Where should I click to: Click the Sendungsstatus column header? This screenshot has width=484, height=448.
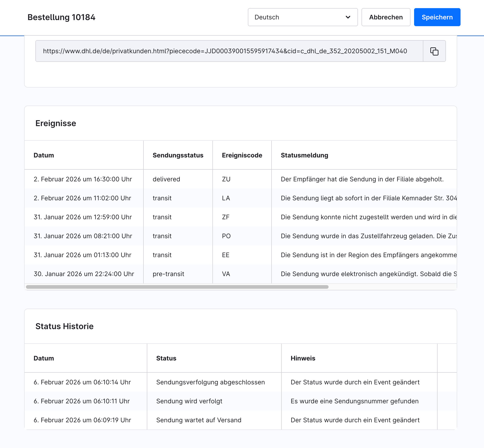178,155
